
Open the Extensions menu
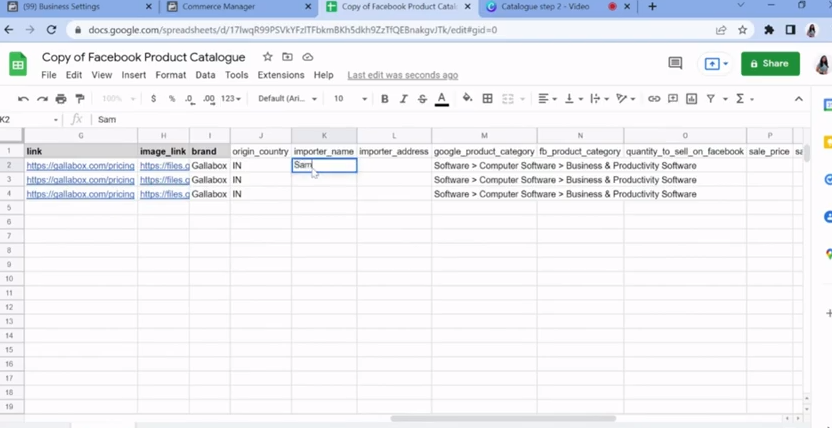click(281, 75)
